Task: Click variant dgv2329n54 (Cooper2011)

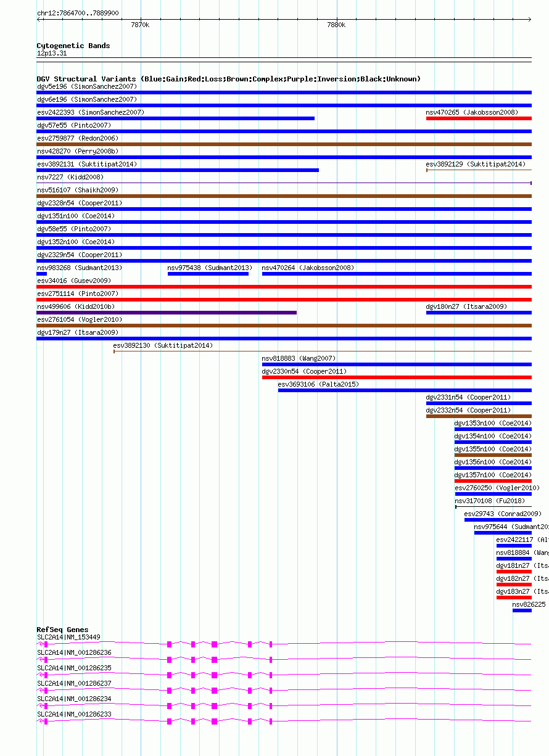Action: (80, 255)
